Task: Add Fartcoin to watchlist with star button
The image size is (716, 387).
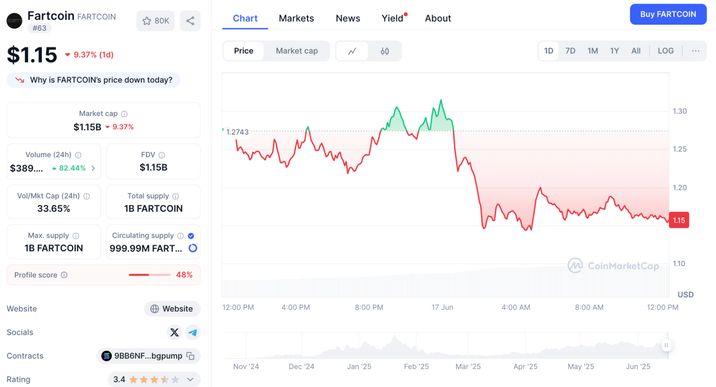Action: coord(155,21)
